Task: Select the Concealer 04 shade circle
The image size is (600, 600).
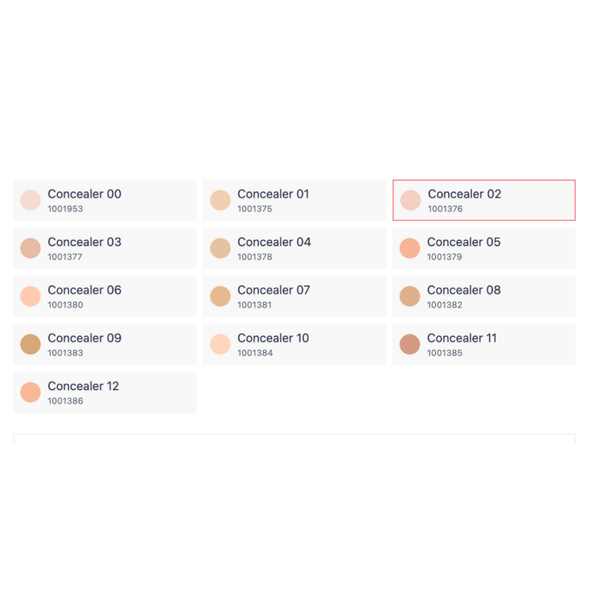Action: [220, 248]
